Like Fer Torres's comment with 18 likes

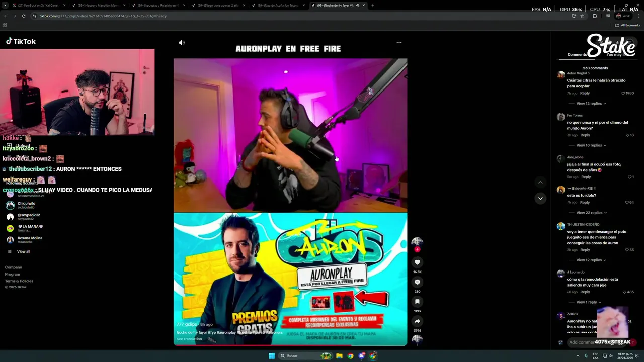click(627, 135)
